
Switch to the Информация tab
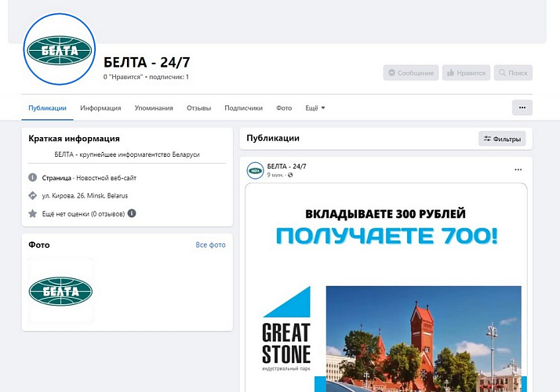pos(100,108)
